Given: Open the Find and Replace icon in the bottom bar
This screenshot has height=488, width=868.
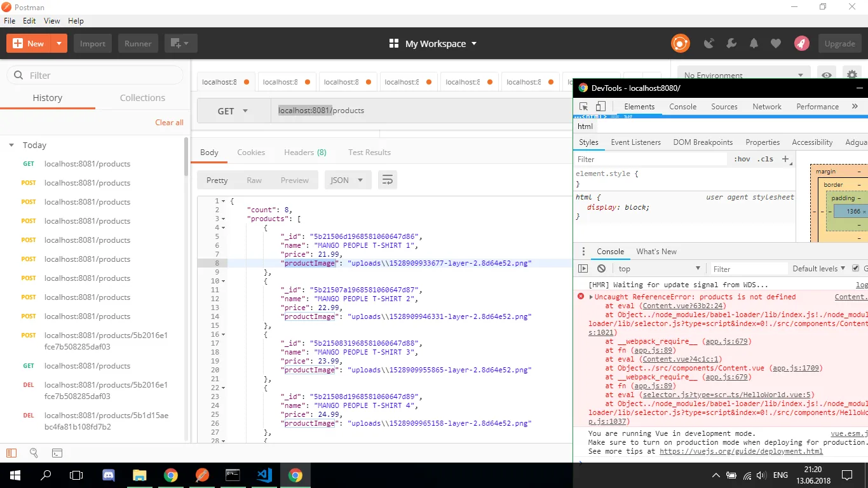Looking at the screenshot, I should point(34,453).
